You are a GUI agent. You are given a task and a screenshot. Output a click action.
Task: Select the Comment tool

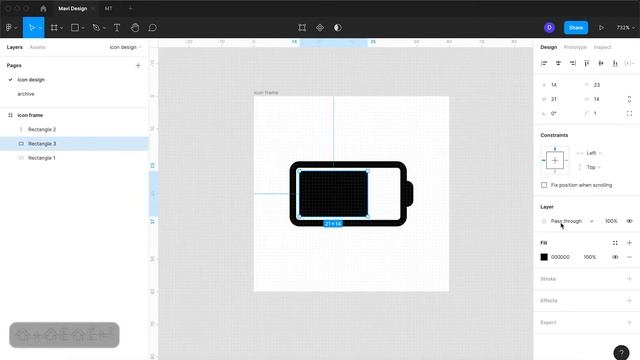tap(153, 28)
